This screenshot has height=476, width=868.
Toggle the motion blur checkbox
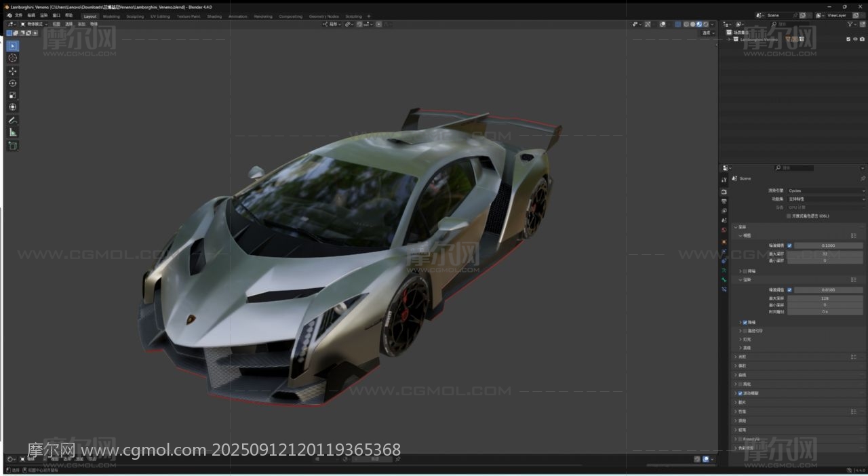coord(740,393)
